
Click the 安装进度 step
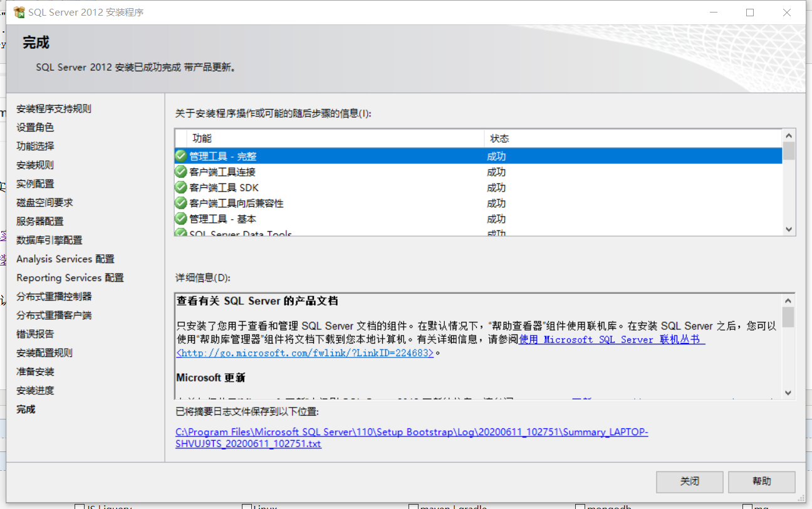pos(35,390)
